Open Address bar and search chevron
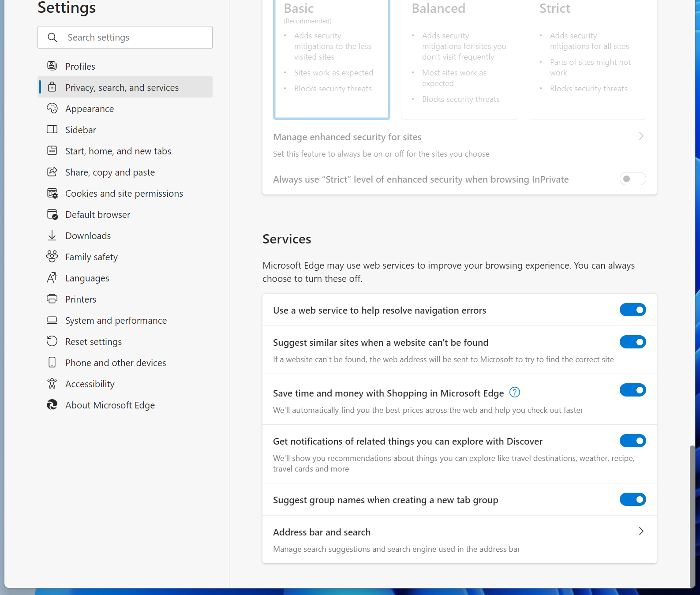 click(x=641, y=531)
